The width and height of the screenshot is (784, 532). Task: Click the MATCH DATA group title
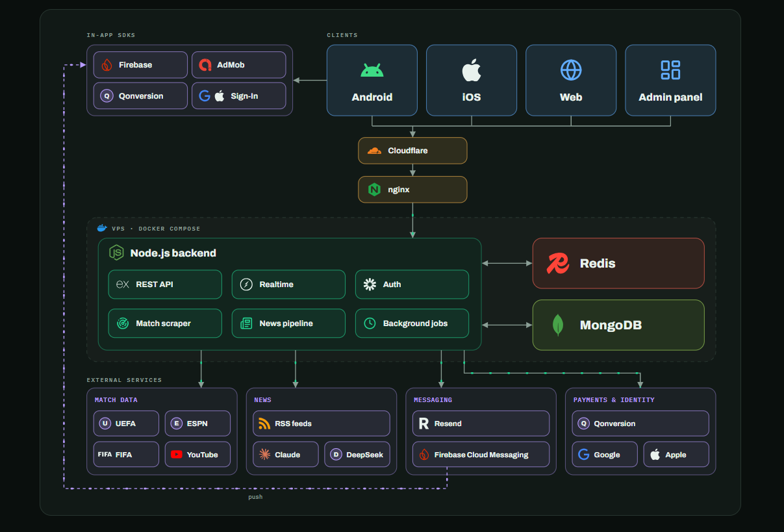(116, 400)
